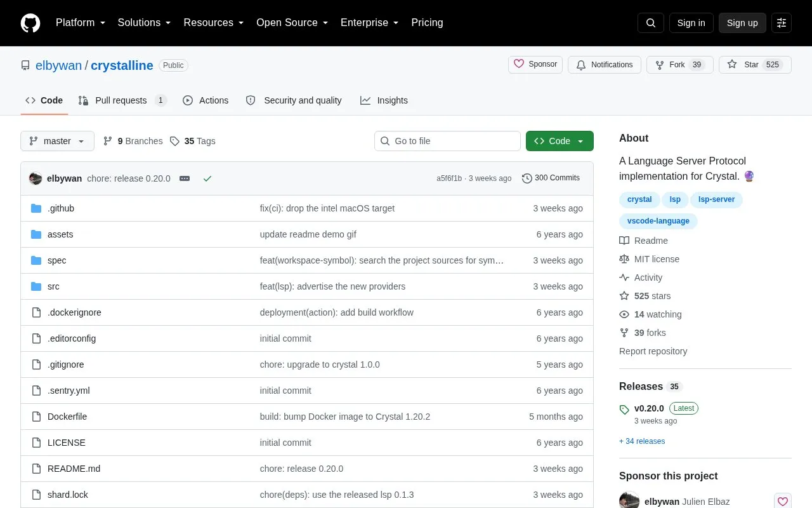Open the search magnifier icon in header
The height and width of the screenshot is (508, 812).
point(651,23)
